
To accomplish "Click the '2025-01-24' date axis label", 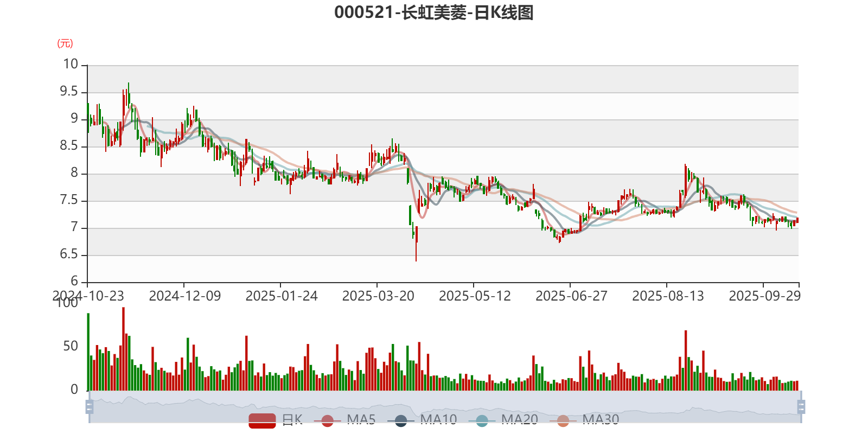I will (x=282, y=296).
